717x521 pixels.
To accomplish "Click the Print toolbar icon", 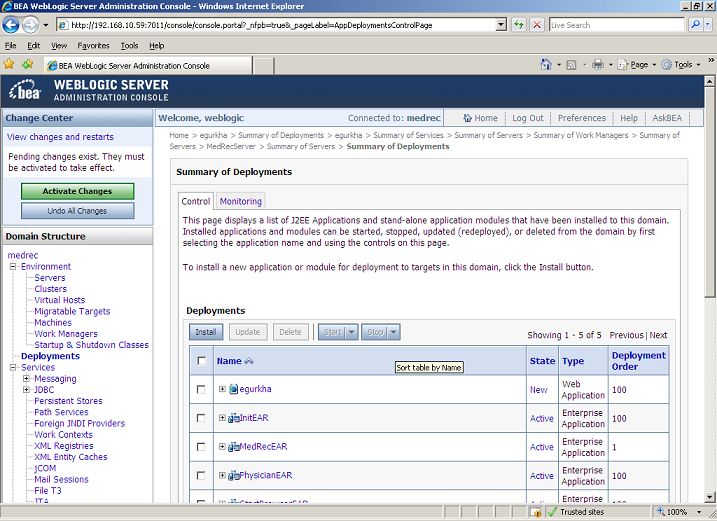I will point(598,64).
